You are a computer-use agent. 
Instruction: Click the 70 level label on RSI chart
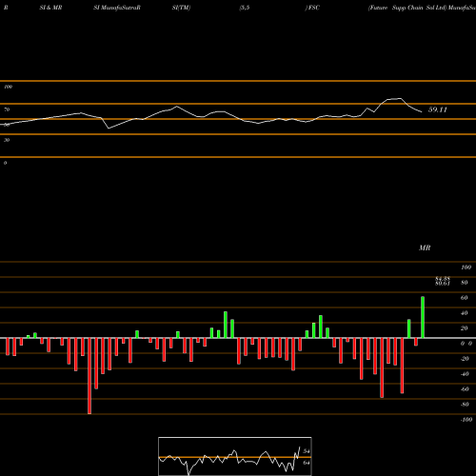(x=7, y=109)
